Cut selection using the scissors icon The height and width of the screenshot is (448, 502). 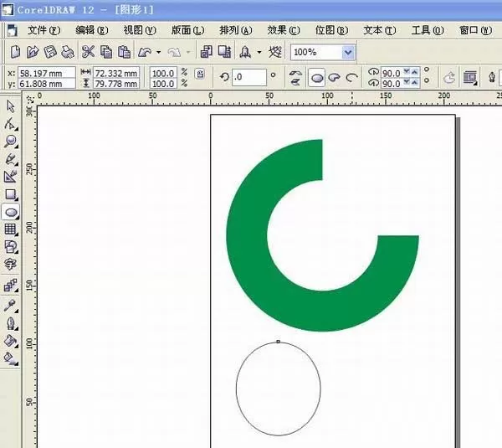click(88, 52)
